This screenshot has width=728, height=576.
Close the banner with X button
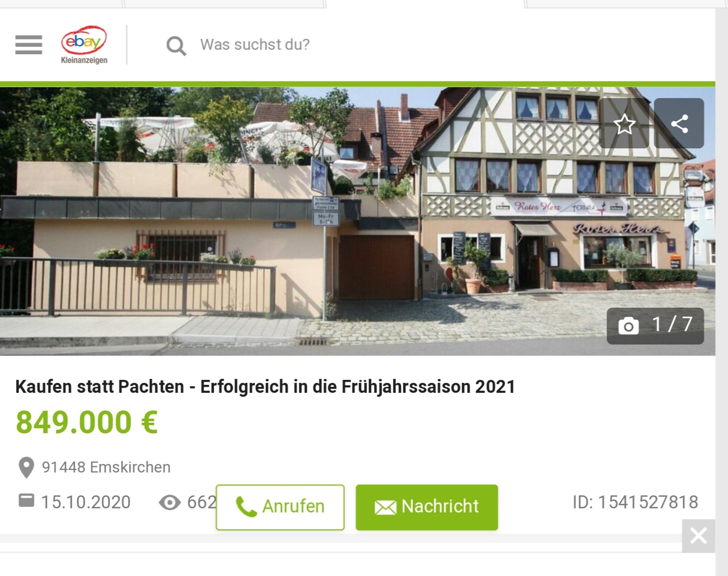click(x=699, y=536)
